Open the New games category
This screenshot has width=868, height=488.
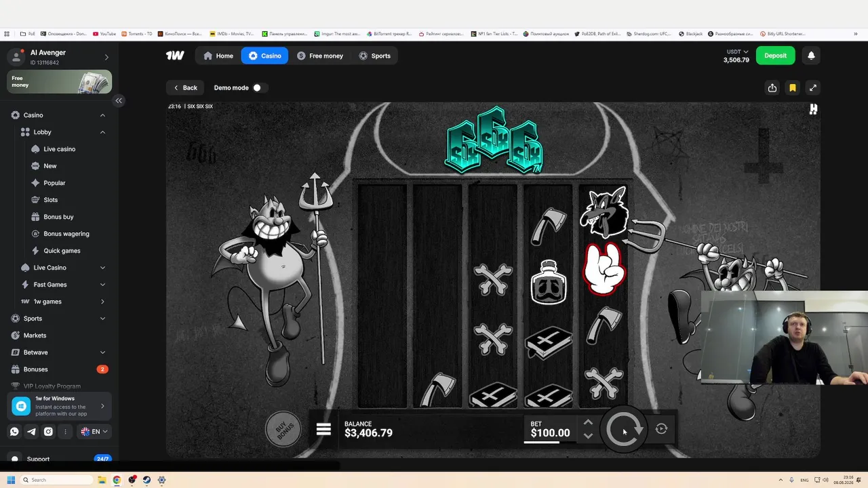50,166
